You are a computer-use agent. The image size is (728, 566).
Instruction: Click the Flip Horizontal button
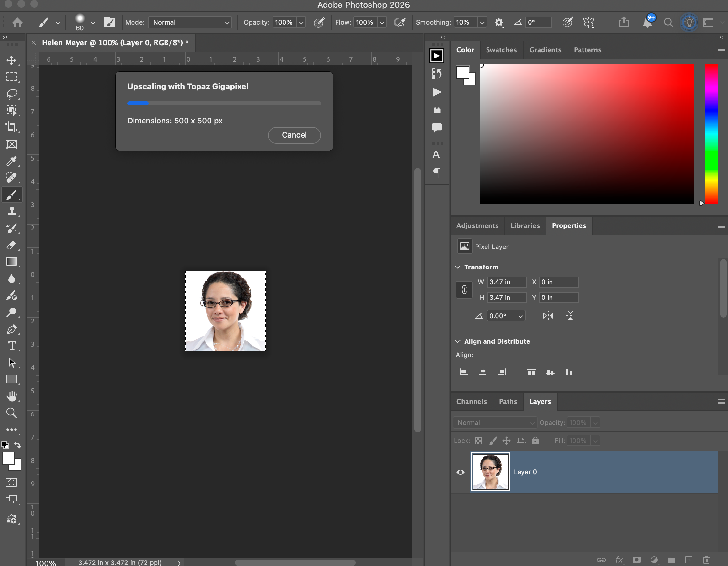click(x=548, y=316)
